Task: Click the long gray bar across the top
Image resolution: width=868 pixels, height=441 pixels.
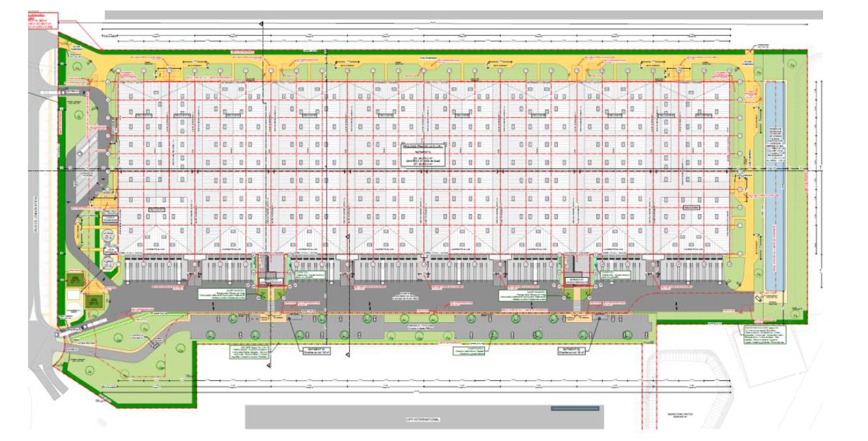Action: pos(463,14)
